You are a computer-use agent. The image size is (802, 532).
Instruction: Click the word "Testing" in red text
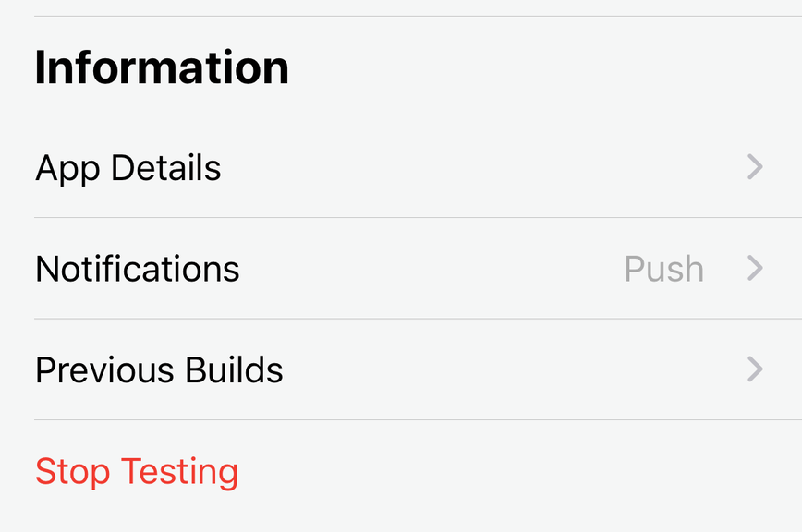(180, 471)
